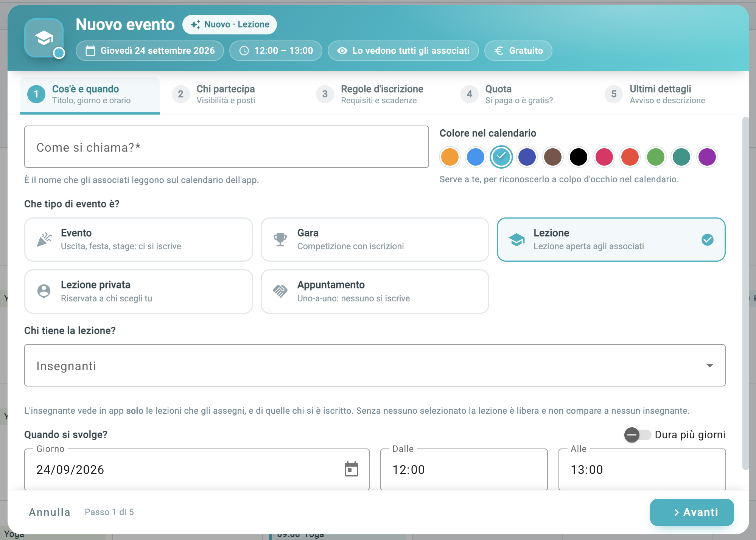The image size is (756, 540).
Task: Pick the selected teal calendar color
Action: click(x=501, y=157)
